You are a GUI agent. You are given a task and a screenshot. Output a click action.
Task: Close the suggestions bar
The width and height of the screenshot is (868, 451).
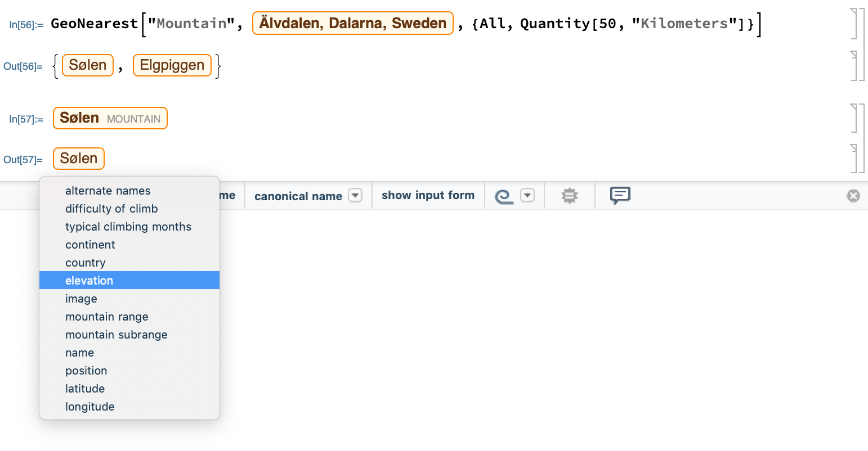[853, 196]
